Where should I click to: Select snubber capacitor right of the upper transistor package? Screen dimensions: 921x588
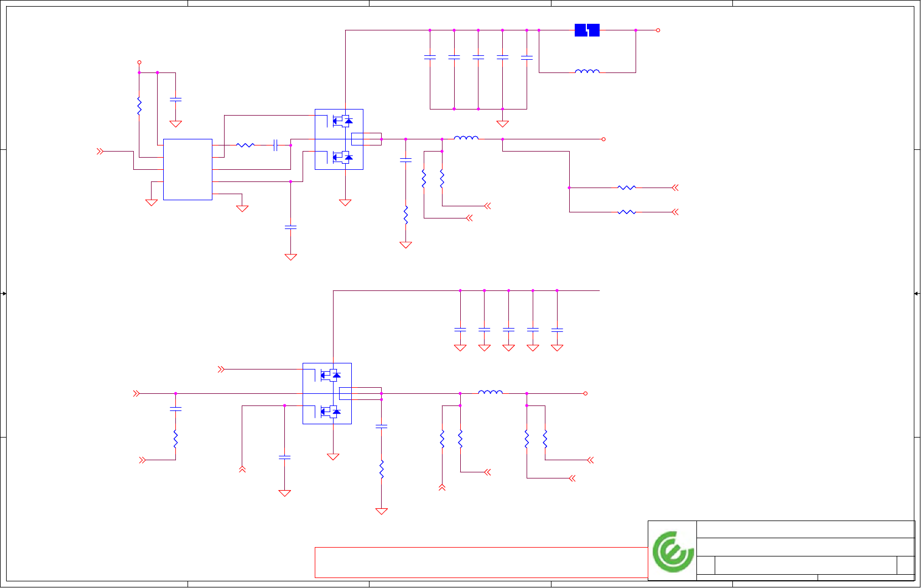click(x=405, y=160)
